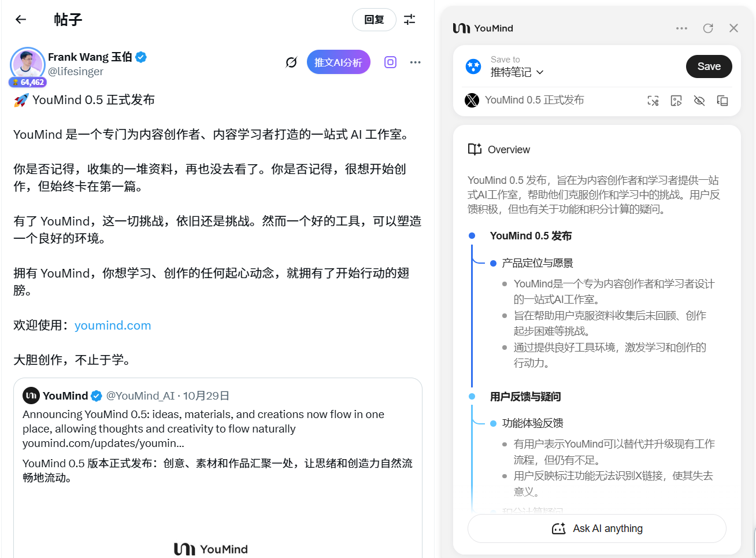Click the capture-area selection icon
Screen dimensions: 756x558
click(653, 101)
